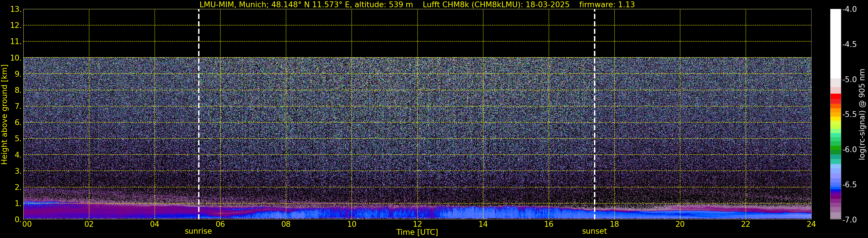Click the 'log(rc-signal) @ 905 nm' colorbar label
The width and height of the screenshot is (868, 238).
(862, 114)
